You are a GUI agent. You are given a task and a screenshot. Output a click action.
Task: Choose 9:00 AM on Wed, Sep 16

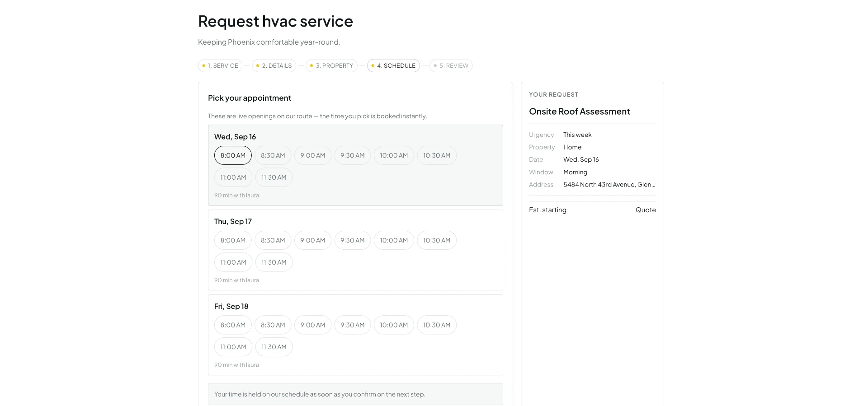(313, 155)
